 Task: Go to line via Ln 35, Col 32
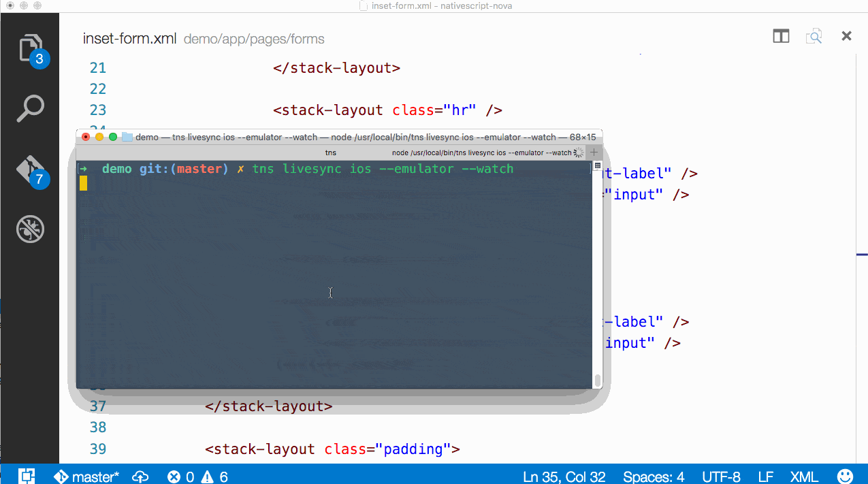[564, 477]
